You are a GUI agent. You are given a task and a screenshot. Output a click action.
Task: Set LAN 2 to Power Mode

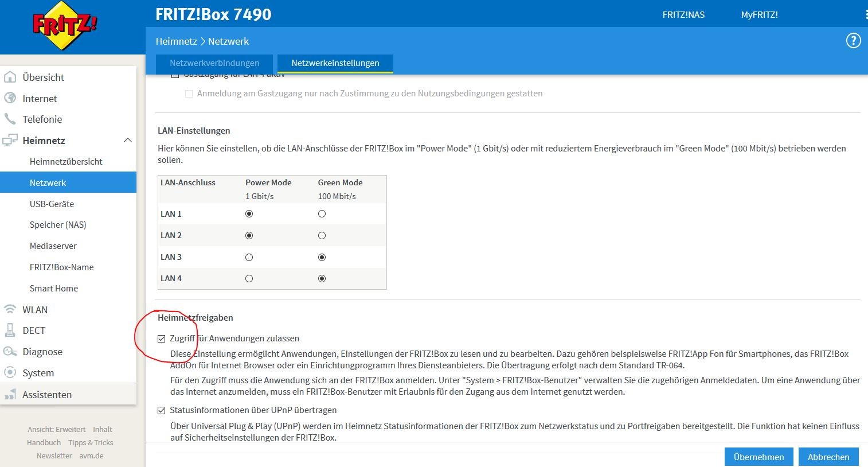(249, 235)
